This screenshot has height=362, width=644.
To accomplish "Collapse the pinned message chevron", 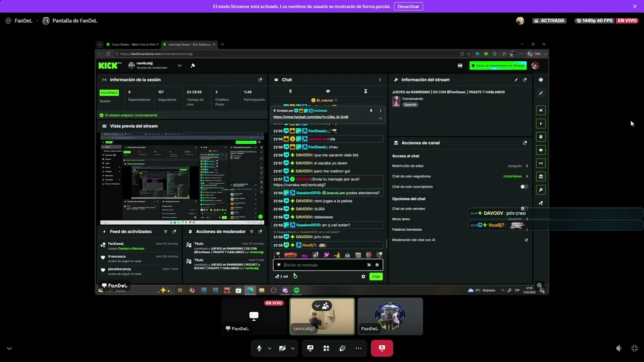I will (380, 118).
